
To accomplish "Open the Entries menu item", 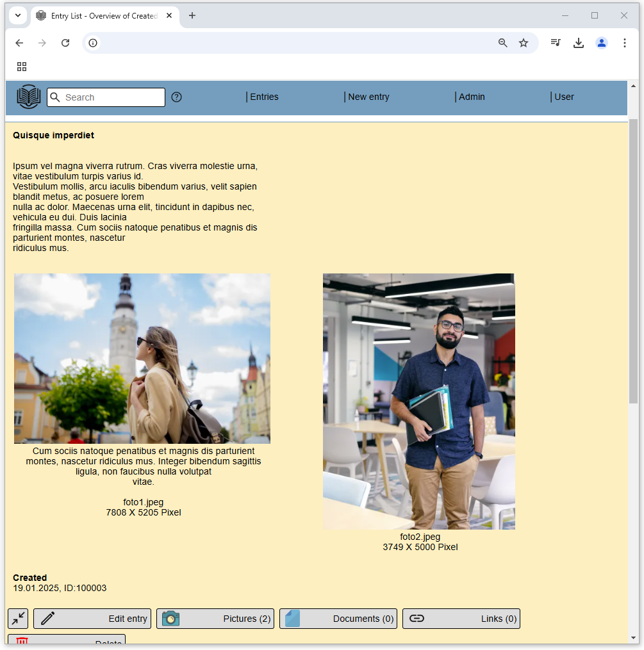I will [263, 97].
